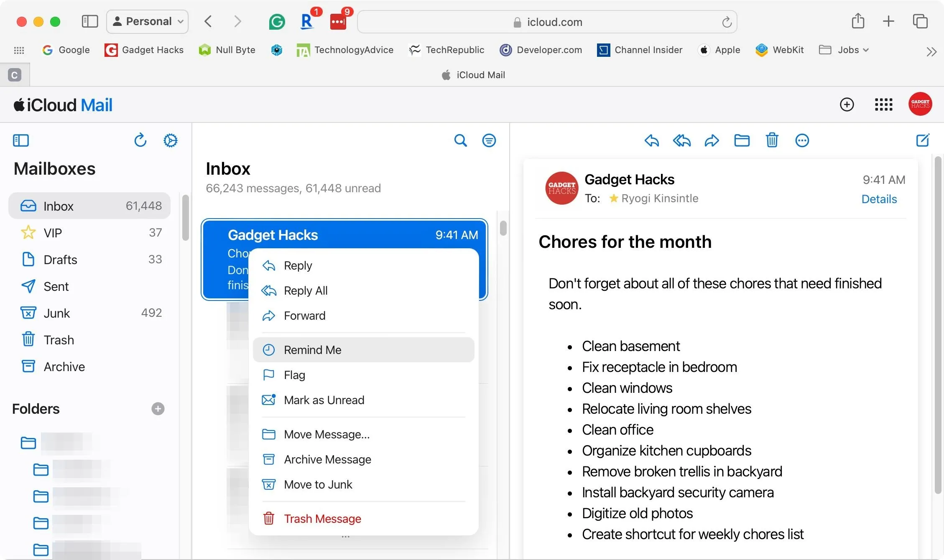Image resolution: width=944 pixels, height=560 pixels.
Task: Open the Junk mailbox
Action: click(89, 313)
